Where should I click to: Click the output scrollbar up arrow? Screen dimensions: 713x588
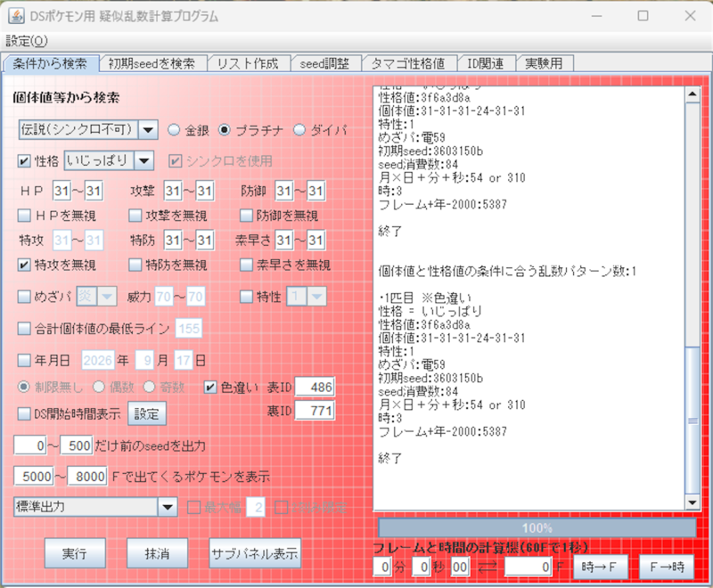[693, 94]
